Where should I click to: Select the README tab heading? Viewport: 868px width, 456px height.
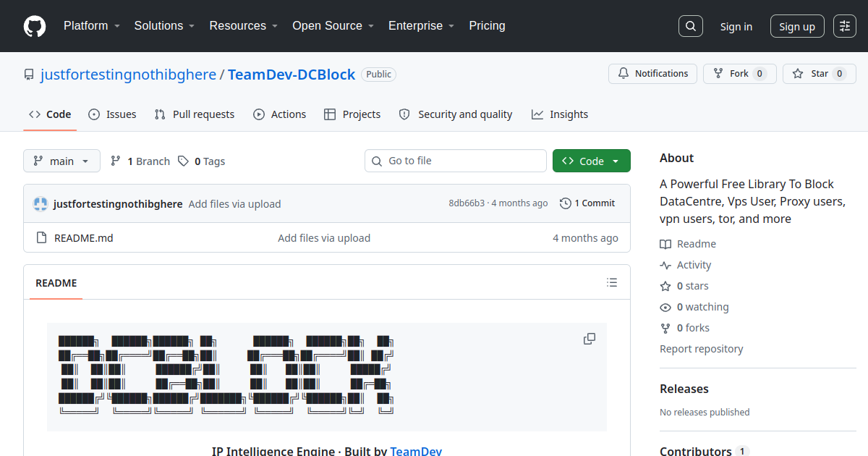56,283
